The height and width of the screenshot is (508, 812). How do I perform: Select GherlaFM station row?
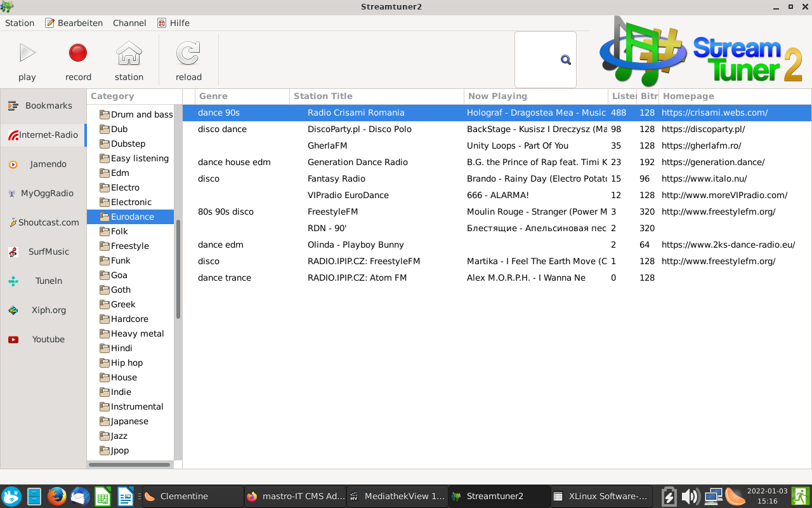point(497,146)
